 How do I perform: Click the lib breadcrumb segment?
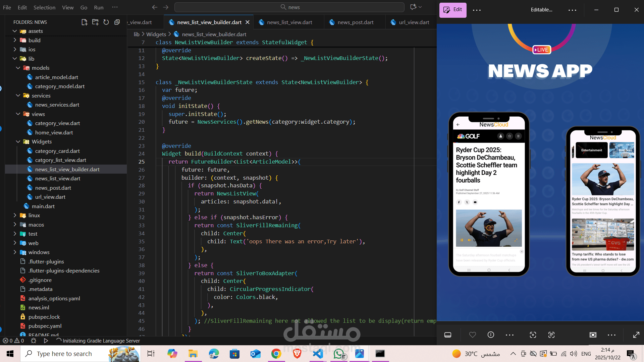137,34
